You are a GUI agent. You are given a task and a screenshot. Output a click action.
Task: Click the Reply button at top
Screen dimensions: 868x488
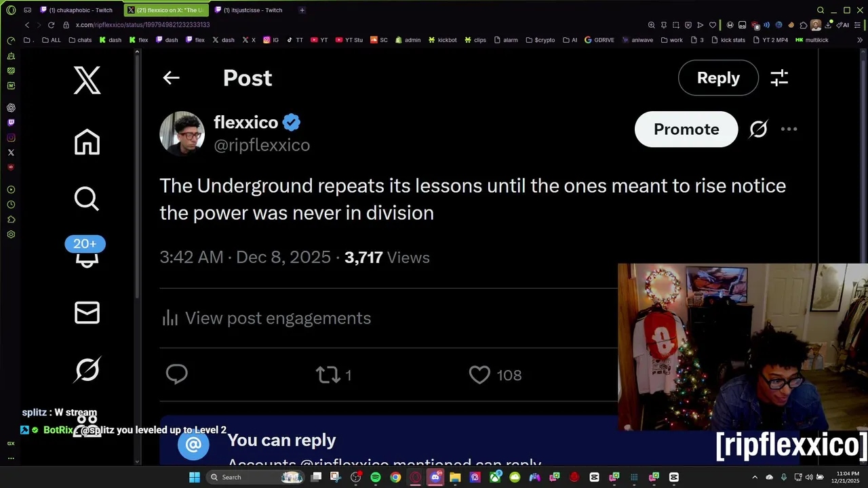[718, 78]
